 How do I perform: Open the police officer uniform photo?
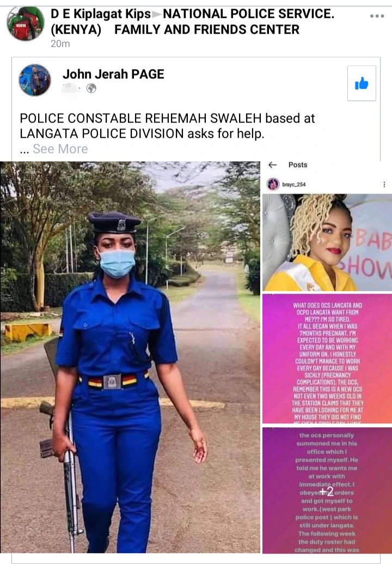point(130,357)
